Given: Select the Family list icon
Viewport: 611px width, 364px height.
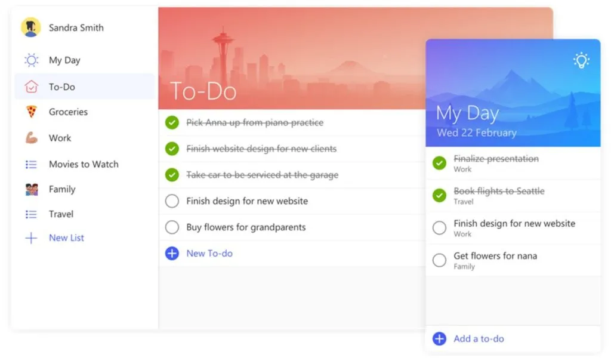Looking at the screenshot, I should [31, 189].
